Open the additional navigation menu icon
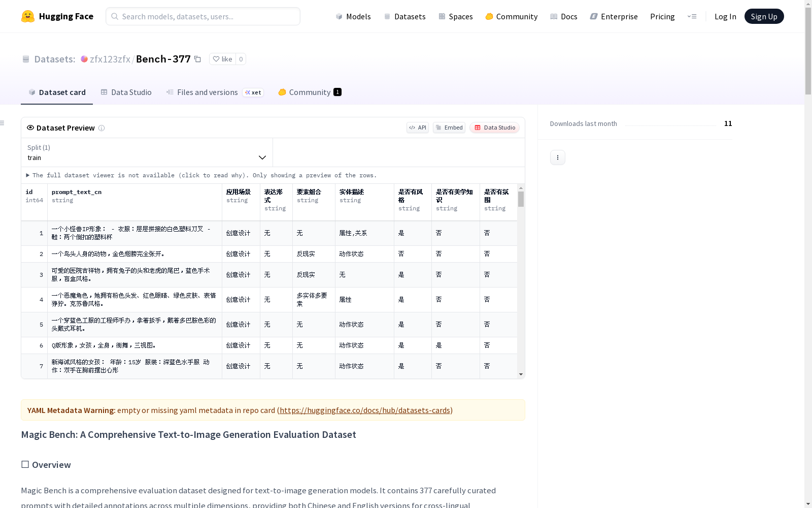The image size is (812, 508). coord(692,16)
